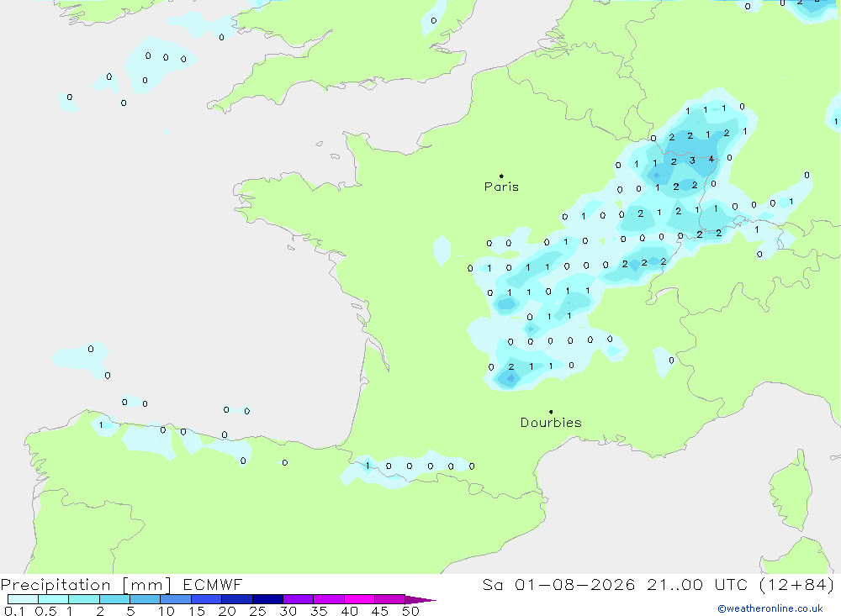Click the legend scale number '25'
The image size is (841, 616).
coord(257,611)
